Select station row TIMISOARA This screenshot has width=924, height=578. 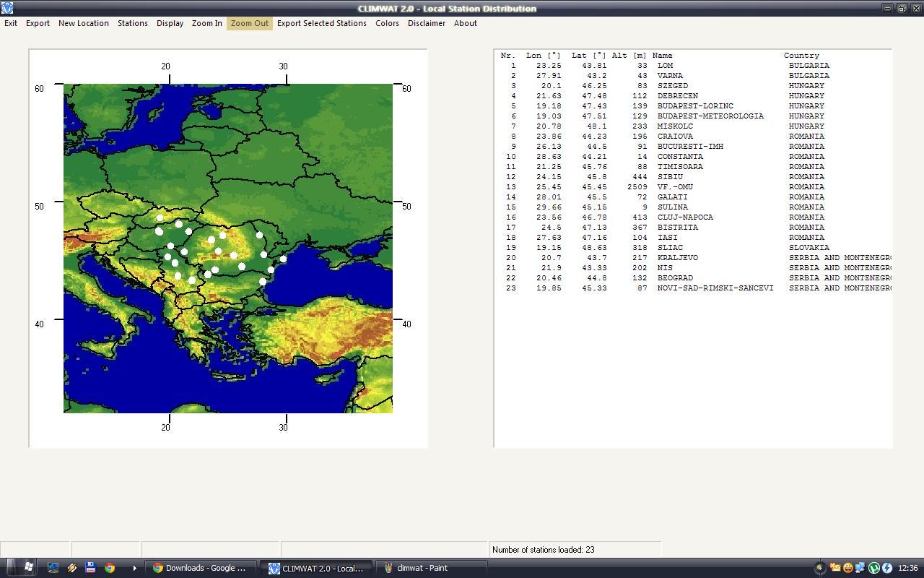(693, 166)
